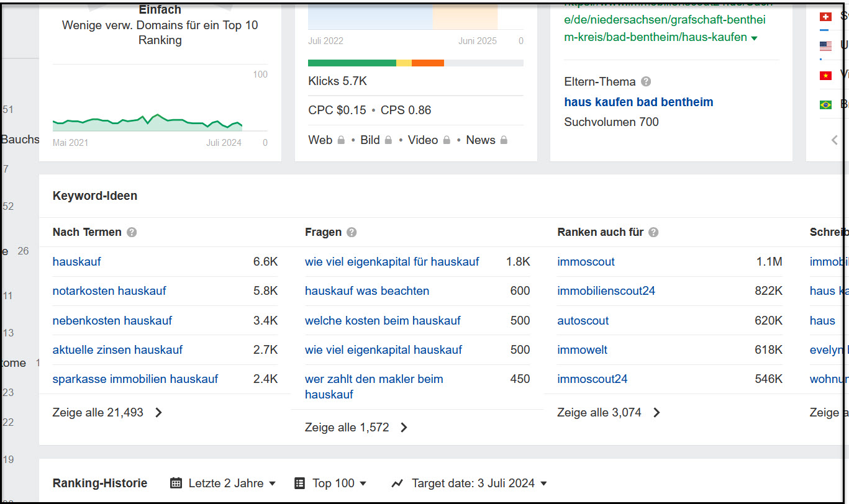This screenshot has height=504, width=849.
Task: Open Zeige alle 3,074 ranked keywords
Action: tap(609, 412)
